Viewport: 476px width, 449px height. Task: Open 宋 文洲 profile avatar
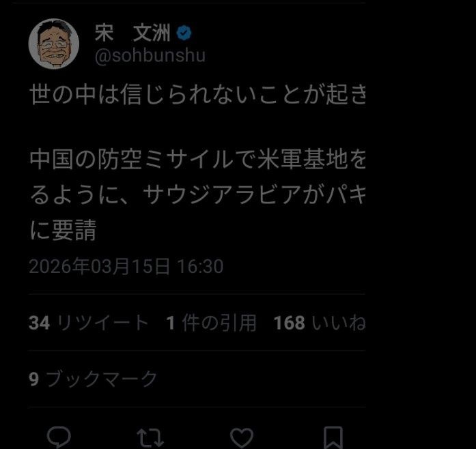pyautogui.click(x=54, y=44)
